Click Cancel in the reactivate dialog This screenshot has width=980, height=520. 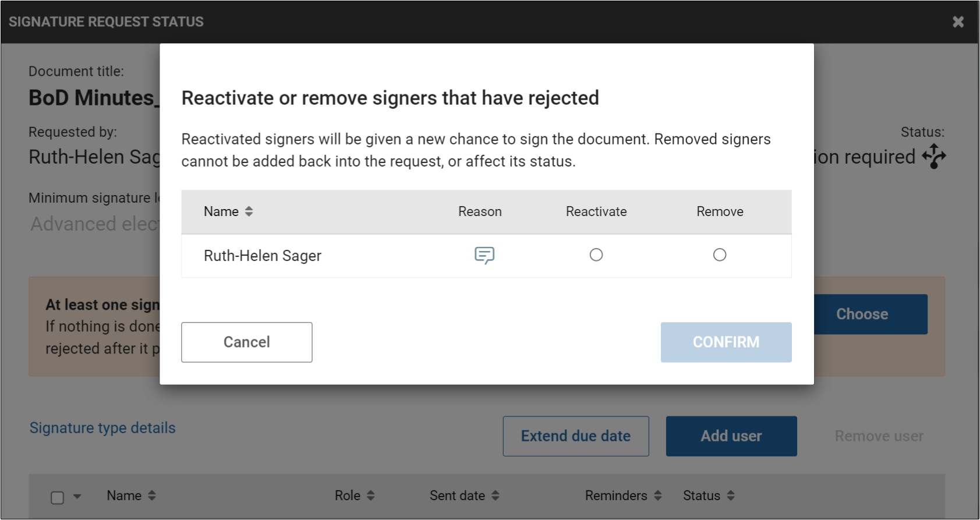(246, 342)
